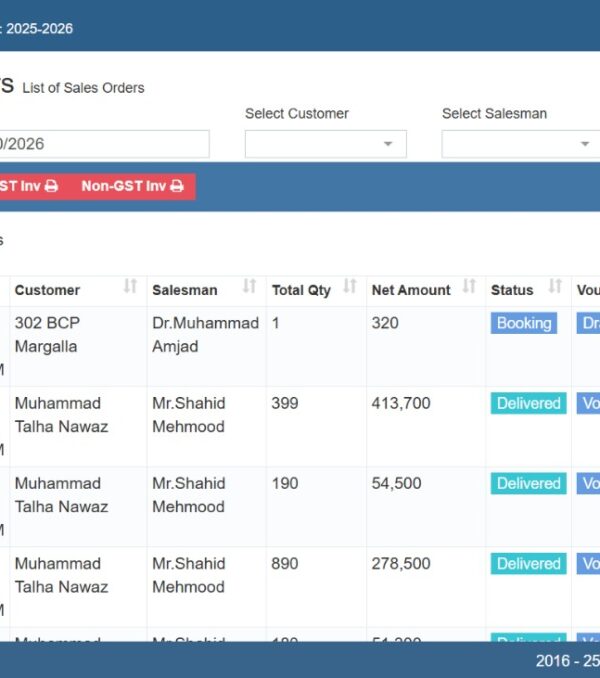
Task: Sort table by the Customer column icon
Action: [x=130, y=287]
